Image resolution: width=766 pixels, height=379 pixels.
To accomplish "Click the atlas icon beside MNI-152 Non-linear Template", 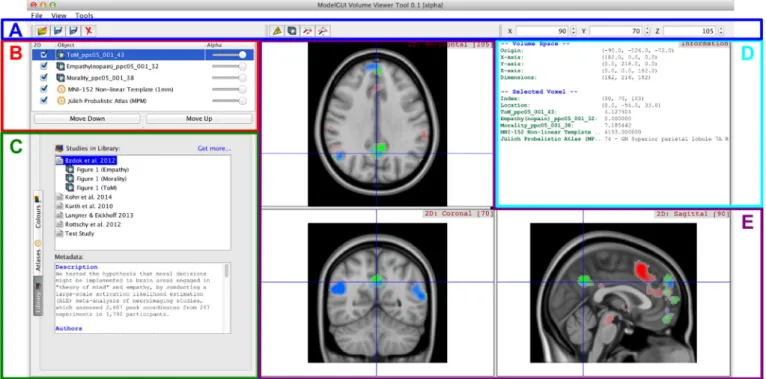I will click(61, 89).
